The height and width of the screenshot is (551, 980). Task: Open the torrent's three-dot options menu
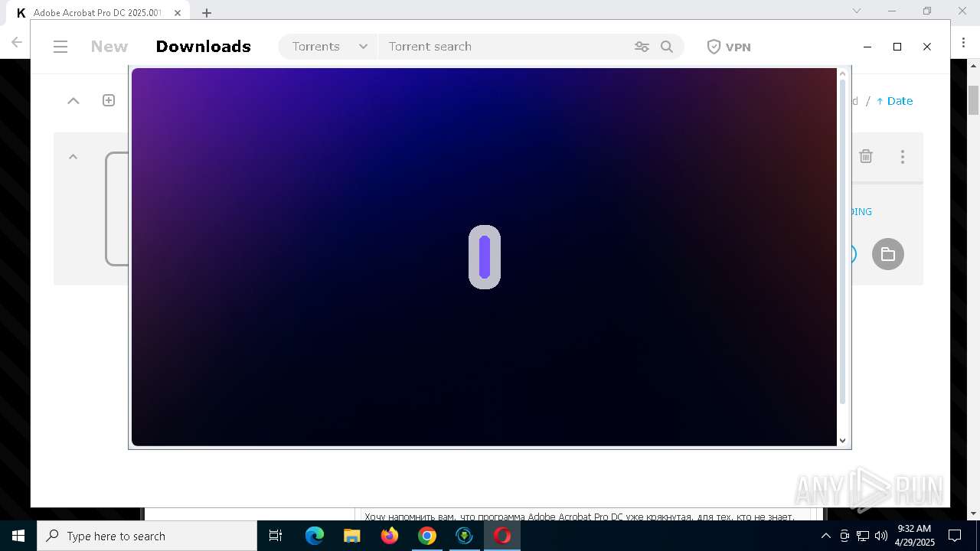903,156
